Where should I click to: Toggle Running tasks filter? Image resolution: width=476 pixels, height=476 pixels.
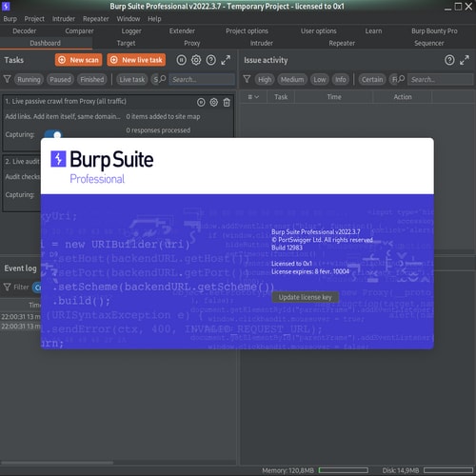point(29,79)
